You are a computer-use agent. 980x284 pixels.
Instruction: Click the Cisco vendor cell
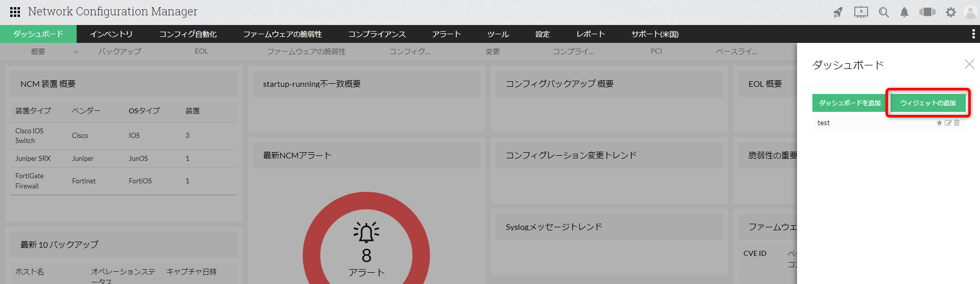coord(80,135)
